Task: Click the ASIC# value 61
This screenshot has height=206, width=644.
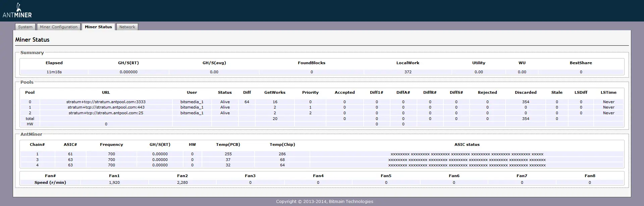Action: pos(70,154)
